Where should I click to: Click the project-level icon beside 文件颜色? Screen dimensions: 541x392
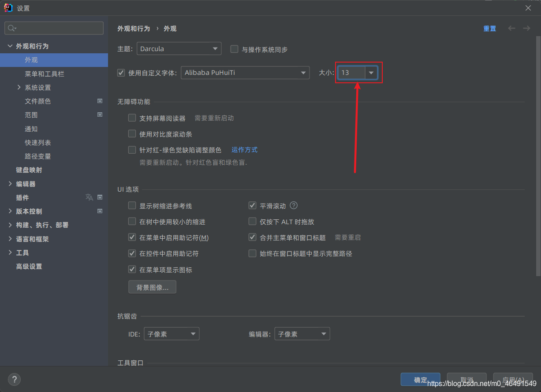(x=100, y=101)
